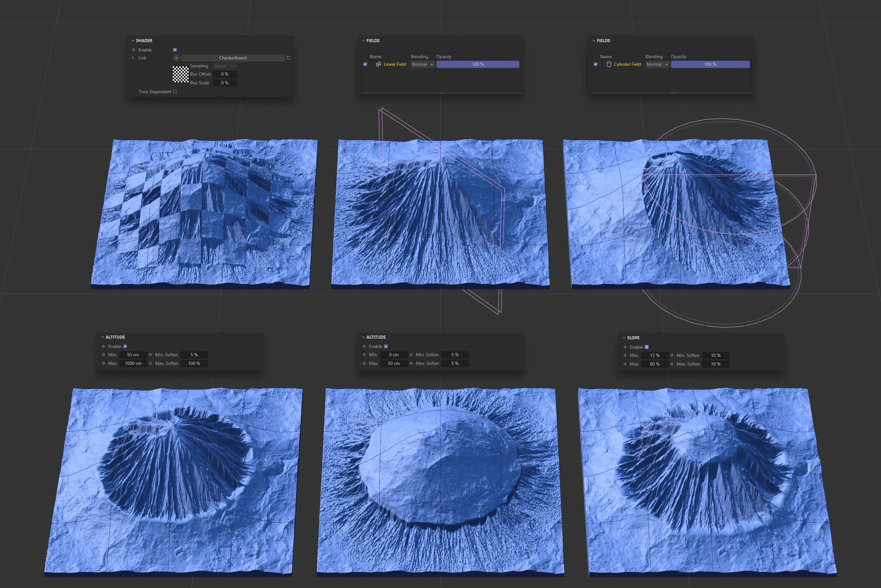The image size is (881, 588).
Task: Open the checkerboard shader preview thumbnail
Action: point(181,75)
